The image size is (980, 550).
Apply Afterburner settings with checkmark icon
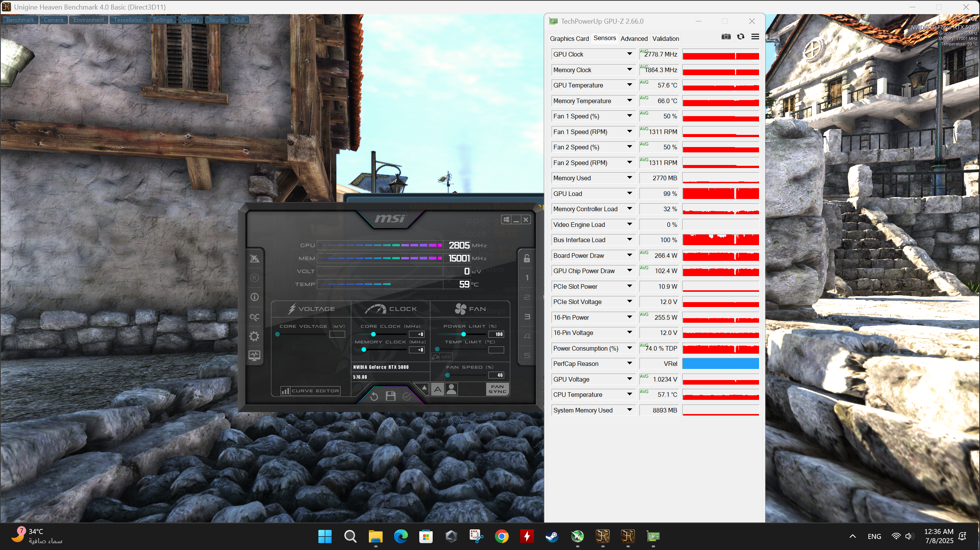407,396
